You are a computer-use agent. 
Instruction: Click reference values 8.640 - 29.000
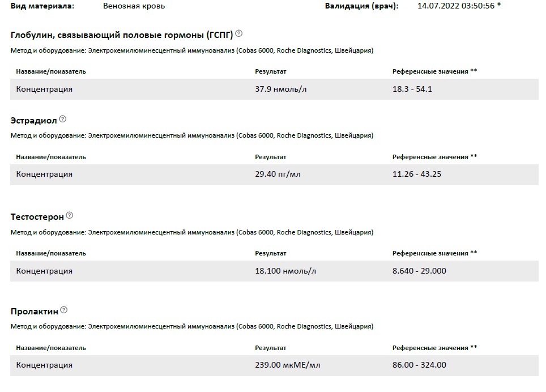click(419, 271)
